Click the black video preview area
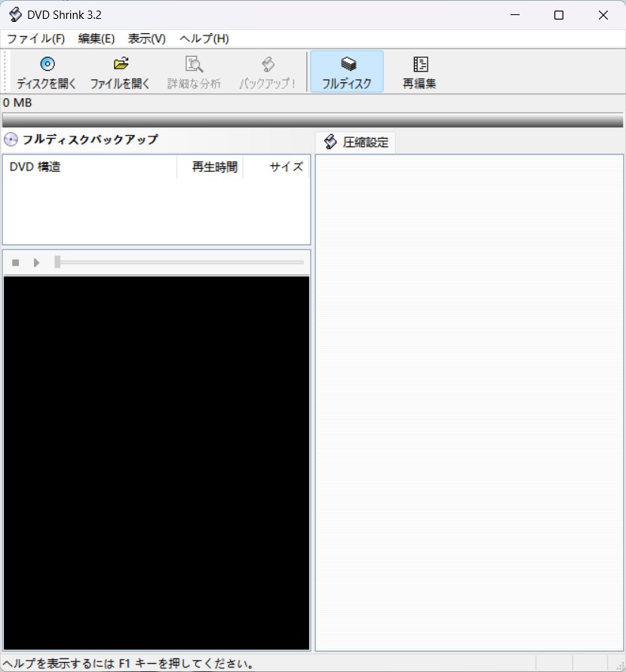Viewport: 626px width, 672px height. click(x=156, y=463)
